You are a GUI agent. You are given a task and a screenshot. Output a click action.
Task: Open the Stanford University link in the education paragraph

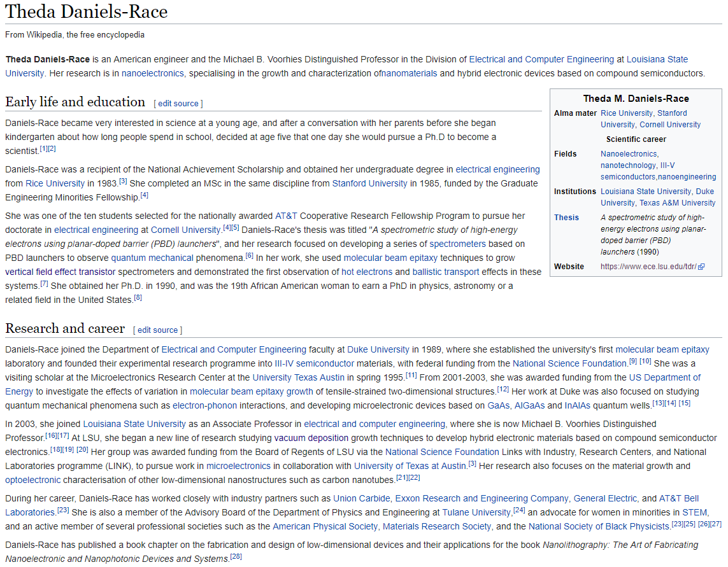click(369, 183)
